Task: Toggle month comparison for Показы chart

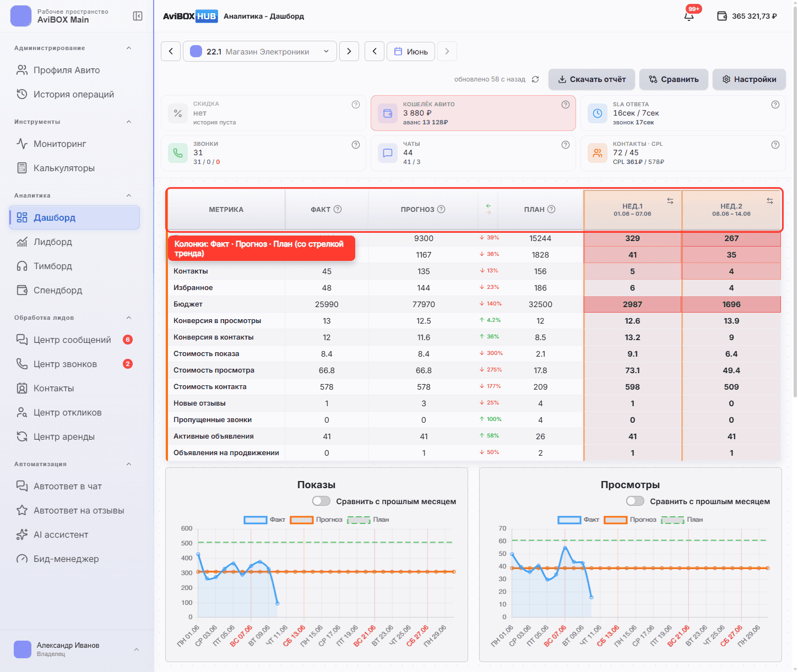Action: click(x=321, y=501)
